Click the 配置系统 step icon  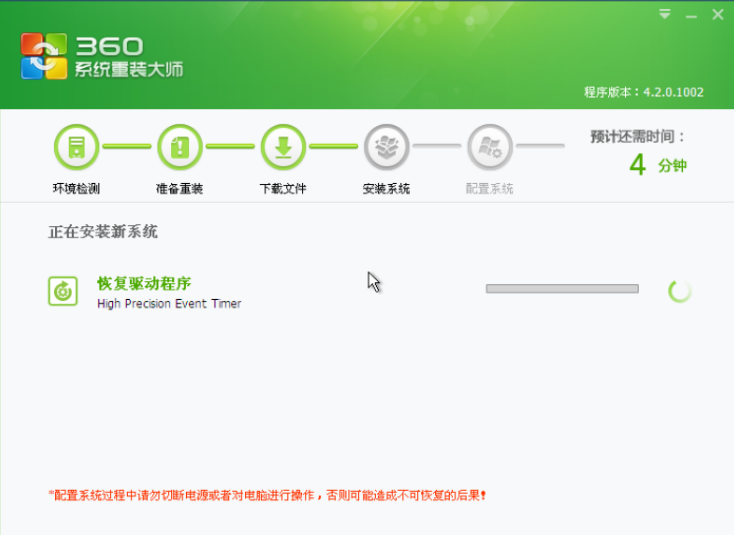point(490,147)
